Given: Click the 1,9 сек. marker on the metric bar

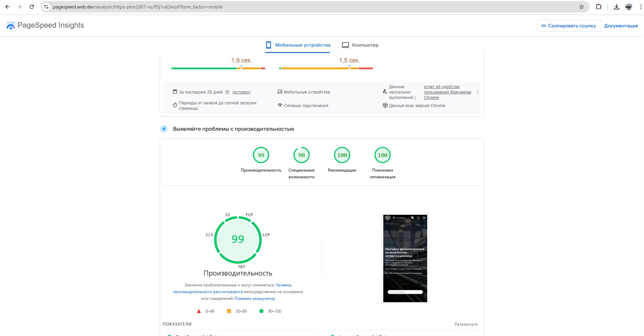Looking at the screenshot, I should (241, 60).
